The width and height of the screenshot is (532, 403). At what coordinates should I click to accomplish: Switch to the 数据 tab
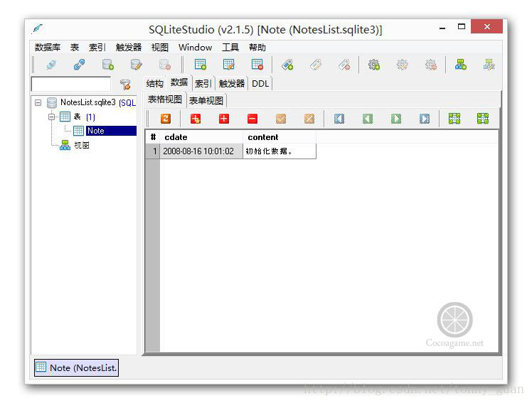click(179, 82)
